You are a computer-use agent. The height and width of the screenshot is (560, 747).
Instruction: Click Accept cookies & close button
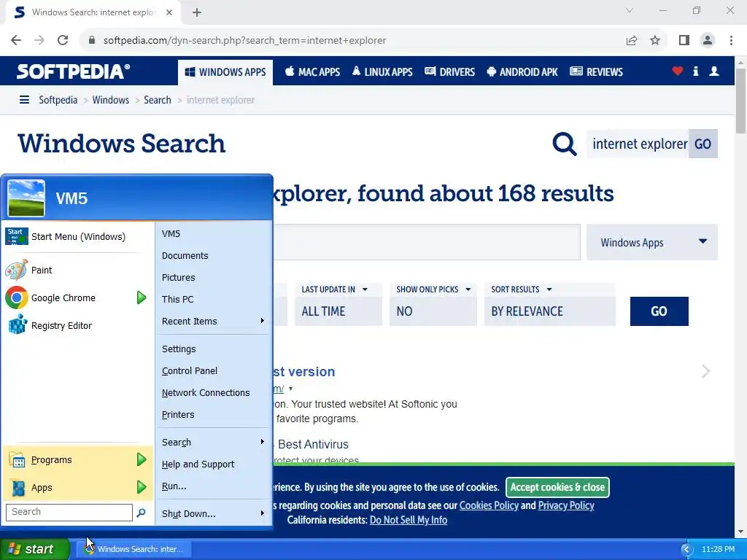tap(557, 486)
